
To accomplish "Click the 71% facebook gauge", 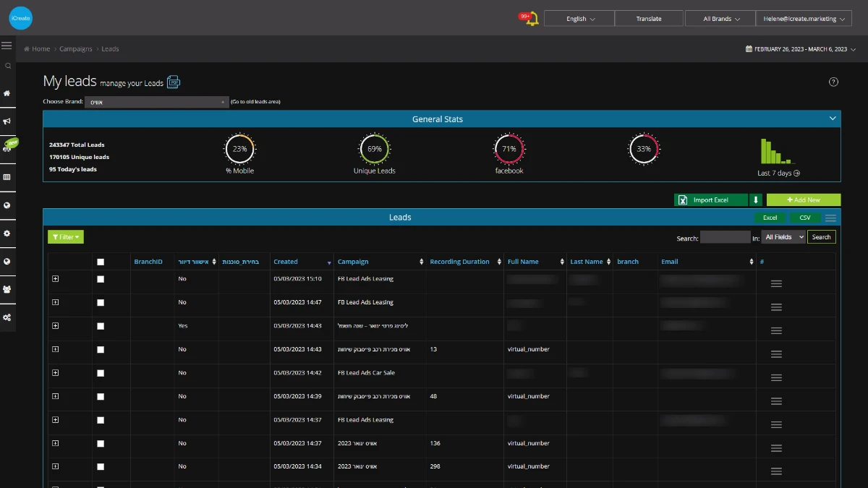I will pyautogui.click(x=509, y=149).
